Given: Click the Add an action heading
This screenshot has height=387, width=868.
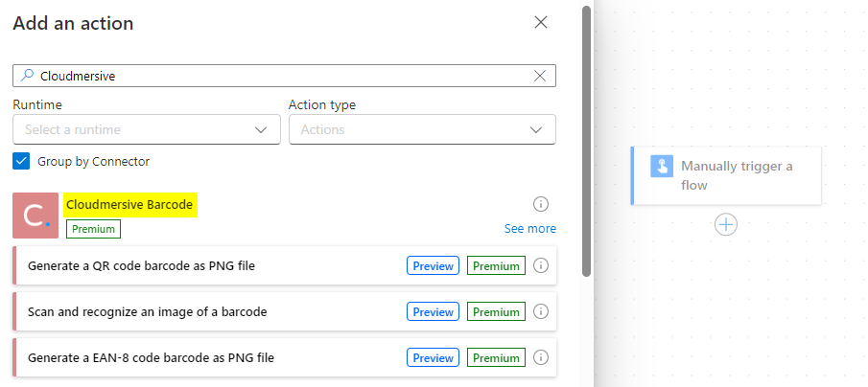Looking at the screenshot, I should point(73,23).
